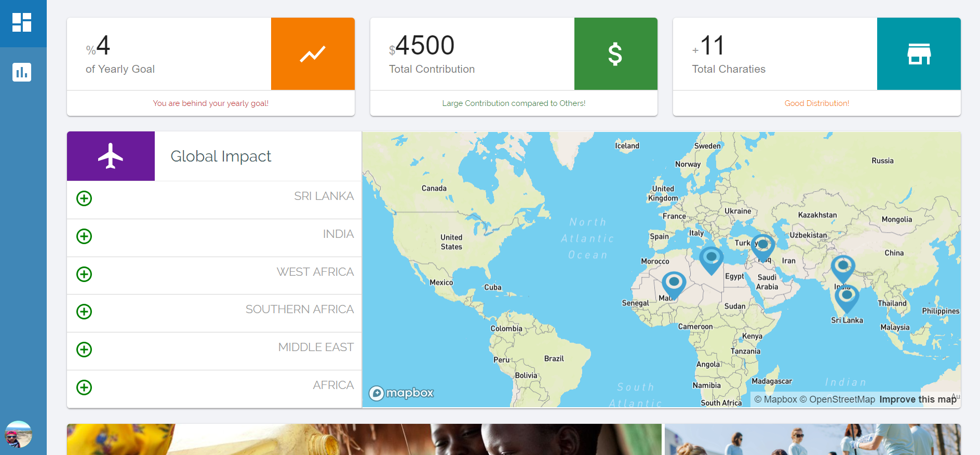Open the dashboard grid icon in sidebar
980x455 pixels.
click(22, 22)
